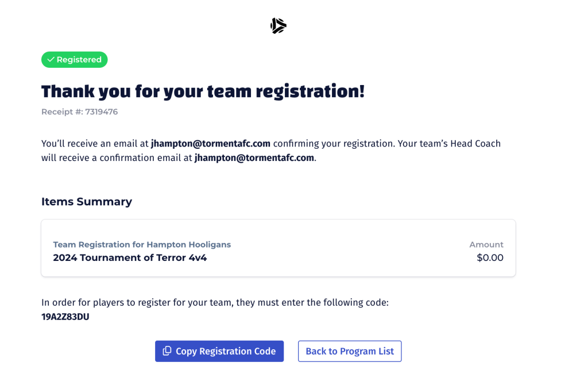Screen dimensions: 588x389
Task: Click the items summary card area
Action: tap(278, 248)
